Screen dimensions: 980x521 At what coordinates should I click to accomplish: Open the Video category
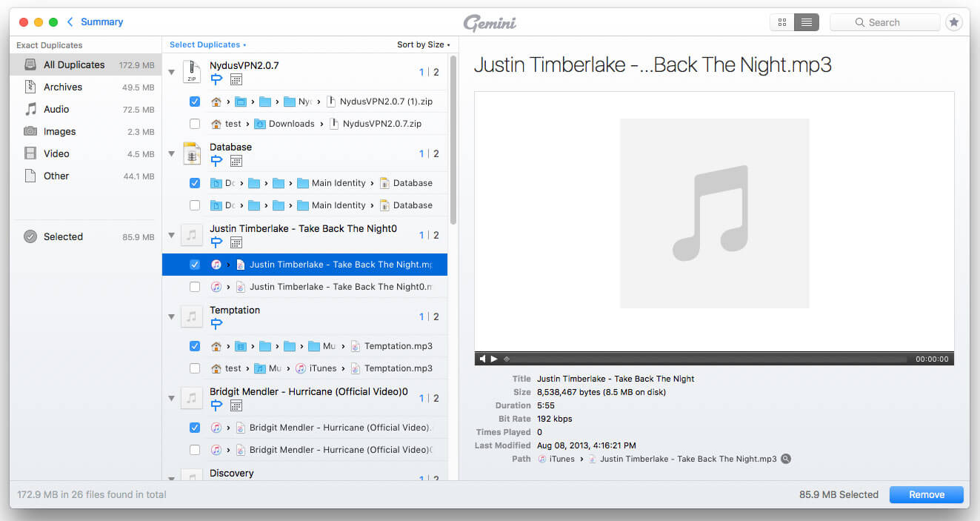point(86,153)
